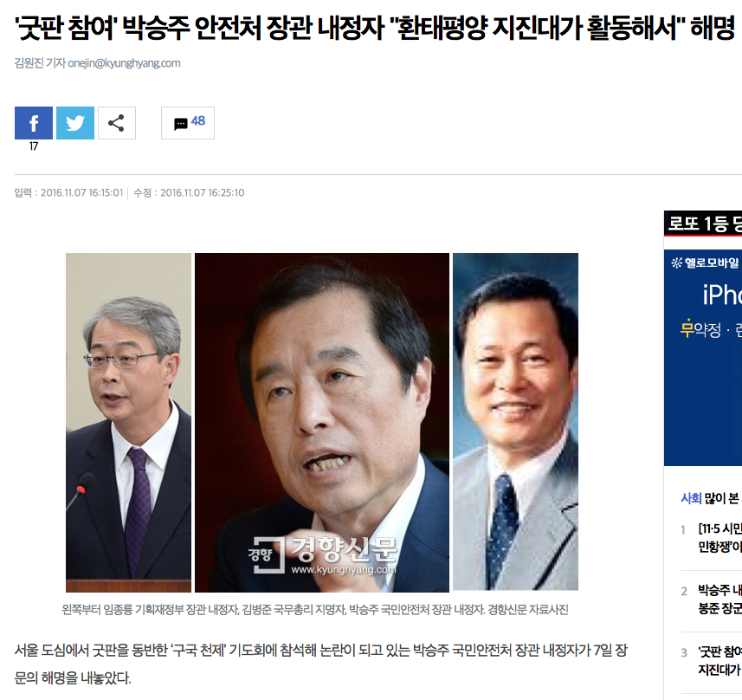Open left photo of man with glasses

129,423
